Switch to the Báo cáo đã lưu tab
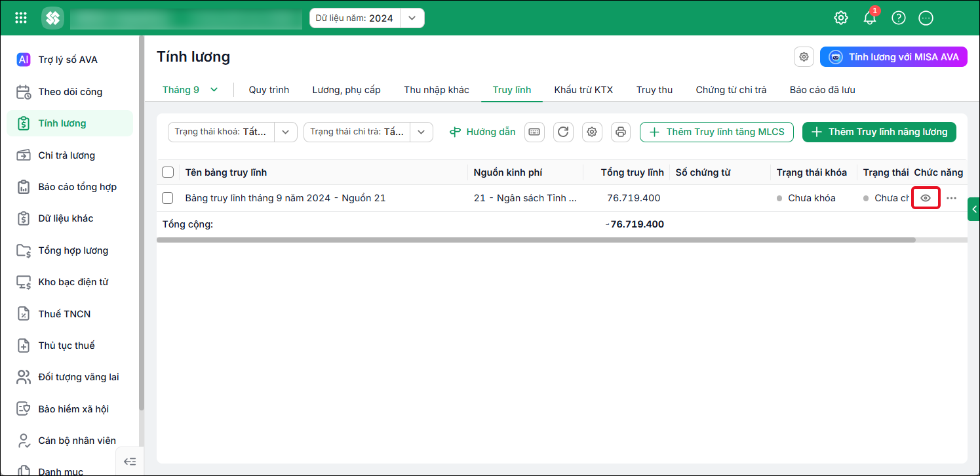 click(822, 90)
